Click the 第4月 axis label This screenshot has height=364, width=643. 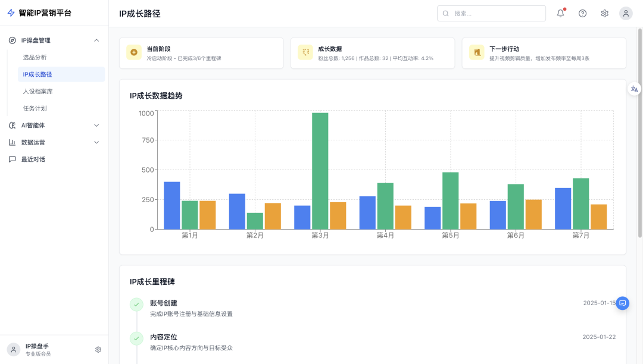tap(385, 236)
